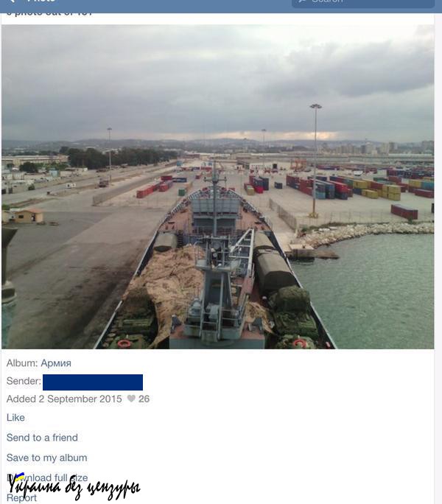Viewport: 442px width, 504px height.
Task: Click the Album label text
Action: click(x=22, y=363)
